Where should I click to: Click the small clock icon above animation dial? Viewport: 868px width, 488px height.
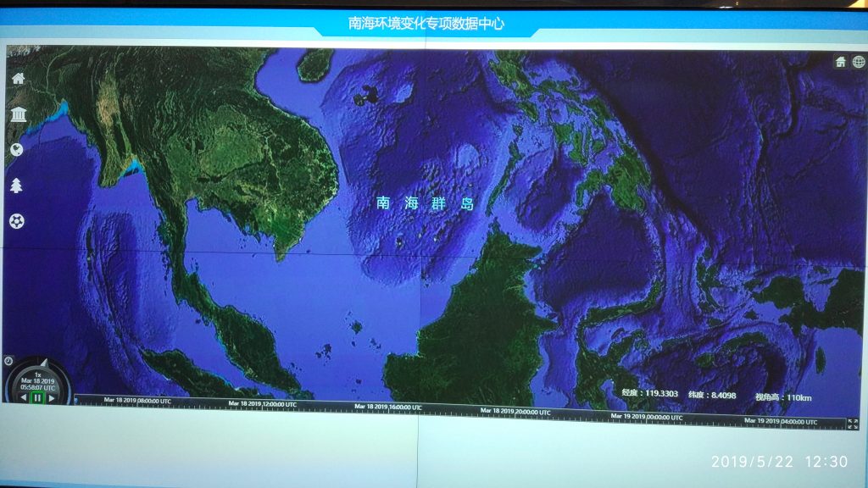click(x=8, y=360)
